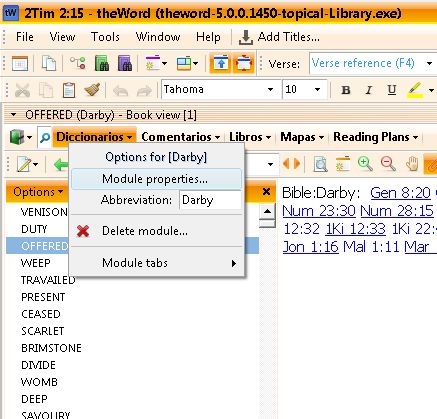Open the Gen 8:20 verse link
The height and width of the screenshot is (419, 437).
400,193
